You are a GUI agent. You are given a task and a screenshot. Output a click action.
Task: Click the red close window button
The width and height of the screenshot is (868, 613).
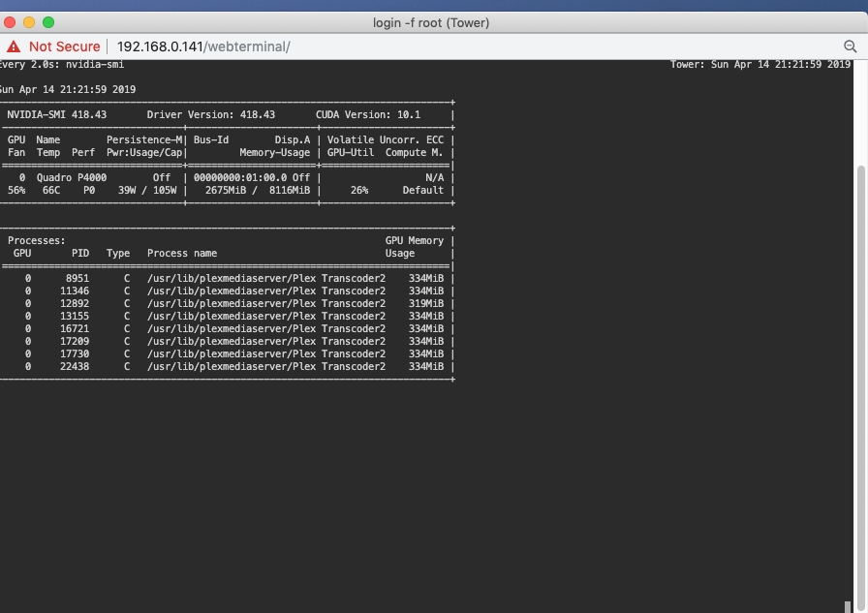coord(10,22)
